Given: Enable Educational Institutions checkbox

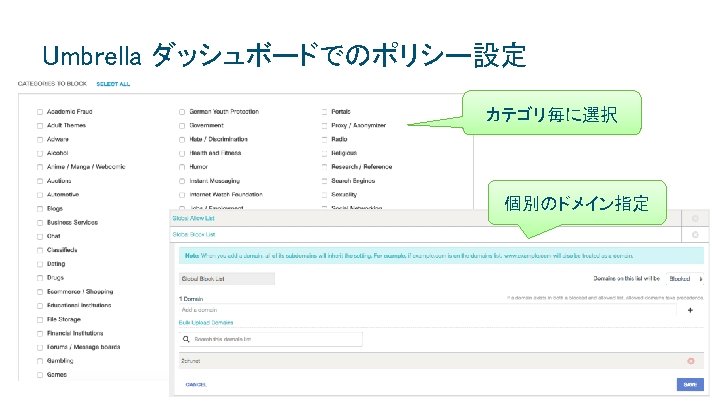Looking at the screenshot, I should coord(40,306).
